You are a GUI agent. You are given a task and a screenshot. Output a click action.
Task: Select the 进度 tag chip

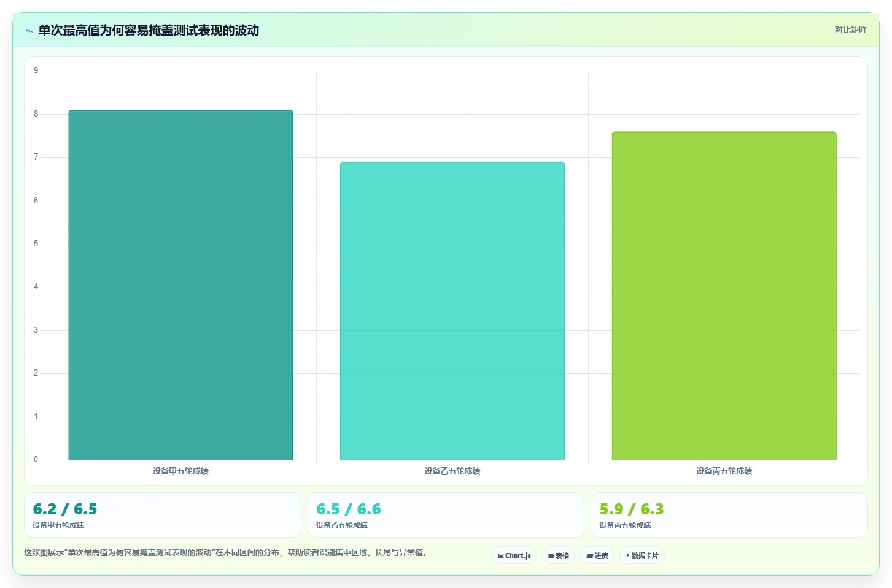[597, 555]
